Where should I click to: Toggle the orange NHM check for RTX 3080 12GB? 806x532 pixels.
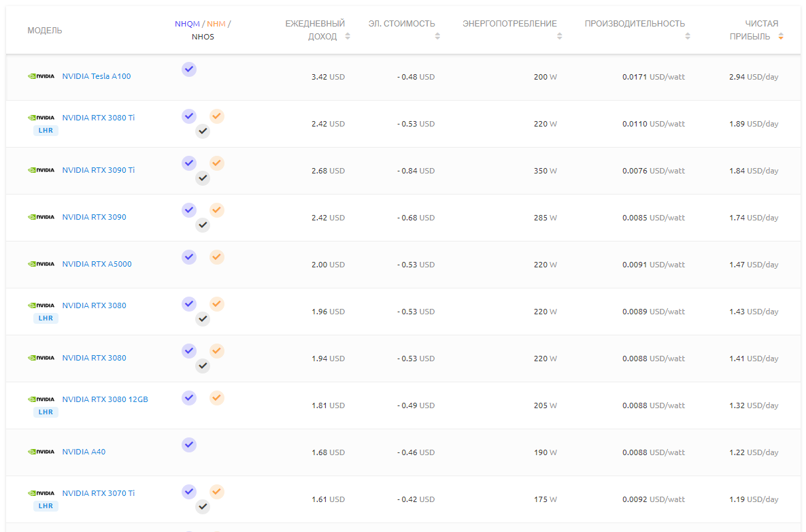pos(216,398)
